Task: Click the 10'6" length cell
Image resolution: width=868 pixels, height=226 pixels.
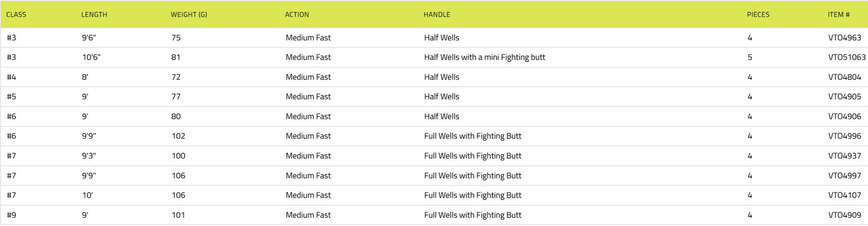Action: (x=91, y=57)
